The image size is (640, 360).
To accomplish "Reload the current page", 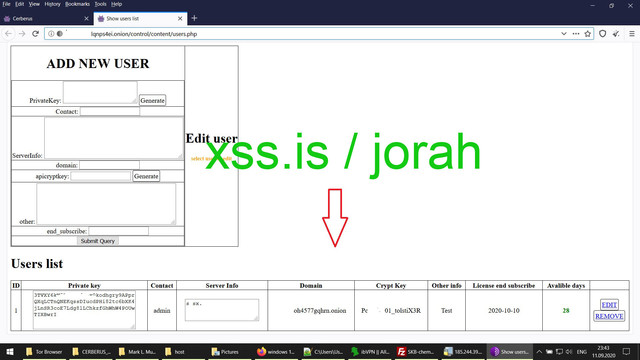I will tap(36, 34).
